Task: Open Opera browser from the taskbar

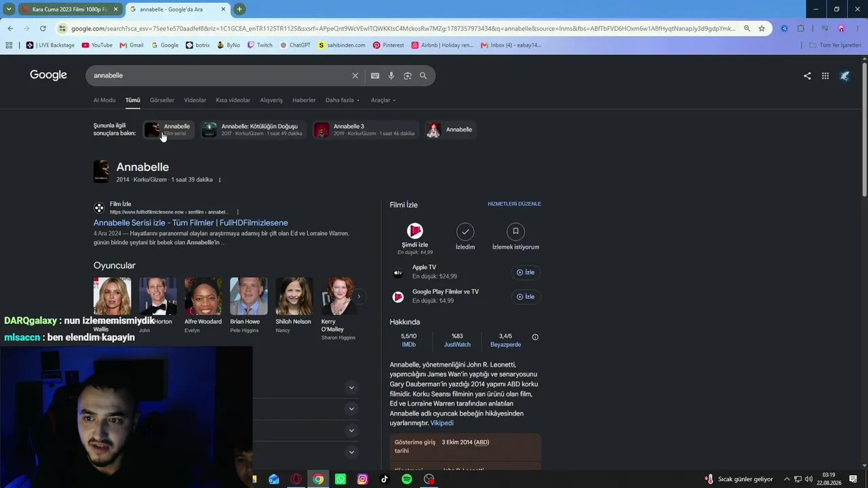Action: click(296, 479)
